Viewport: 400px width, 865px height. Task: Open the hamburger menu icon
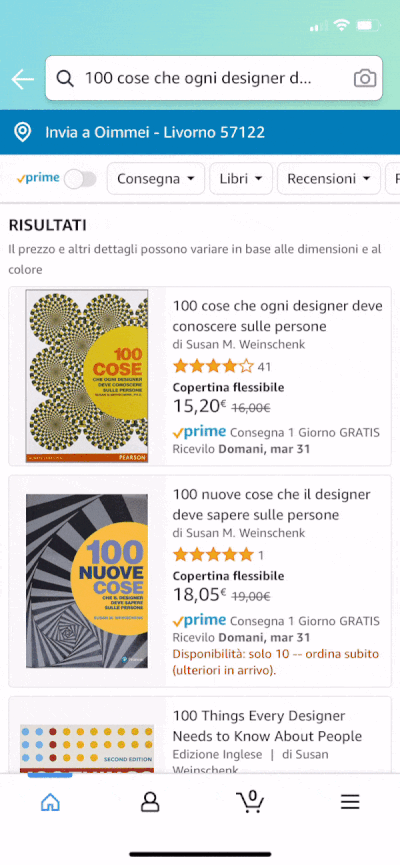click(350, 802)
